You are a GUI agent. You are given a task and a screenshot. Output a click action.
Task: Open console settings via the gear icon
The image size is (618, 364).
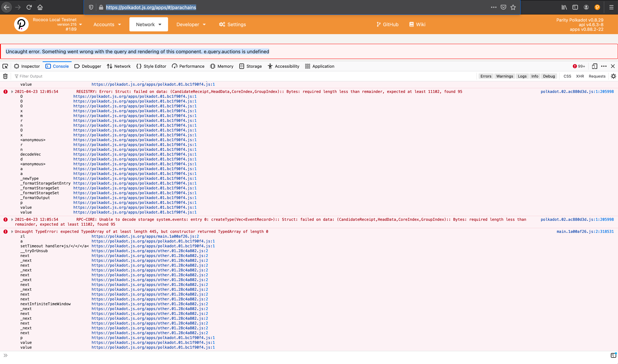(613, 76)
